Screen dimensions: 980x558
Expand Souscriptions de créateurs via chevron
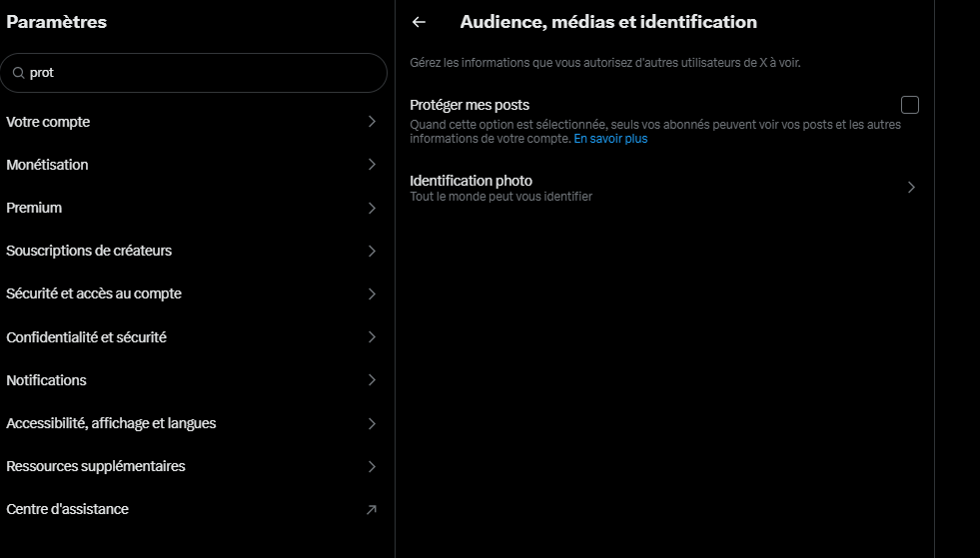[372, 252]
